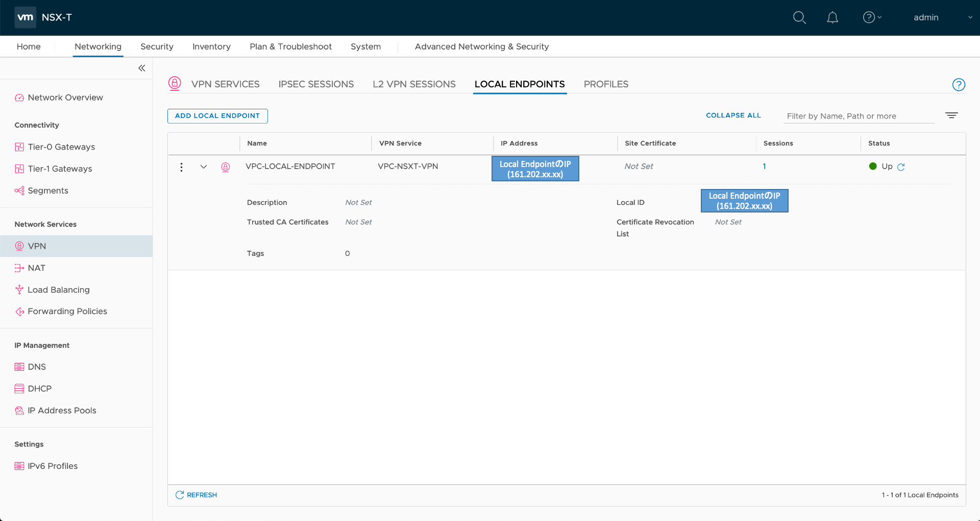Click the VPN sidebar icon
Viewport: 980px width, 521px height.
[x=19, y=246]
